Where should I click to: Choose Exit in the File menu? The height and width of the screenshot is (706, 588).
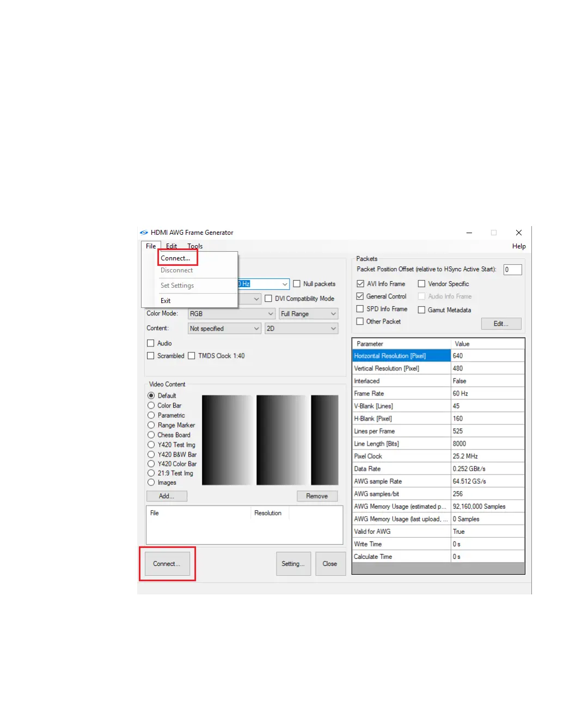[x=166, y=301]
